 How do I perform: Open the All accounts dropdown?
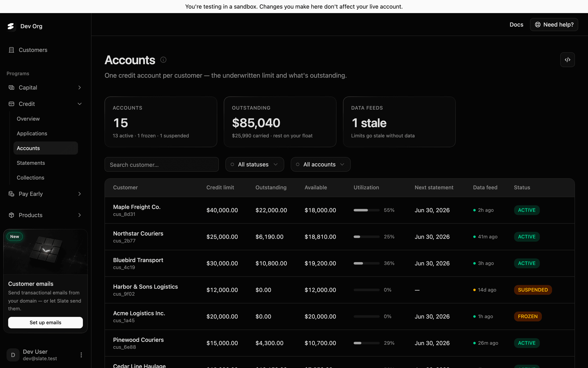[321, 164]
